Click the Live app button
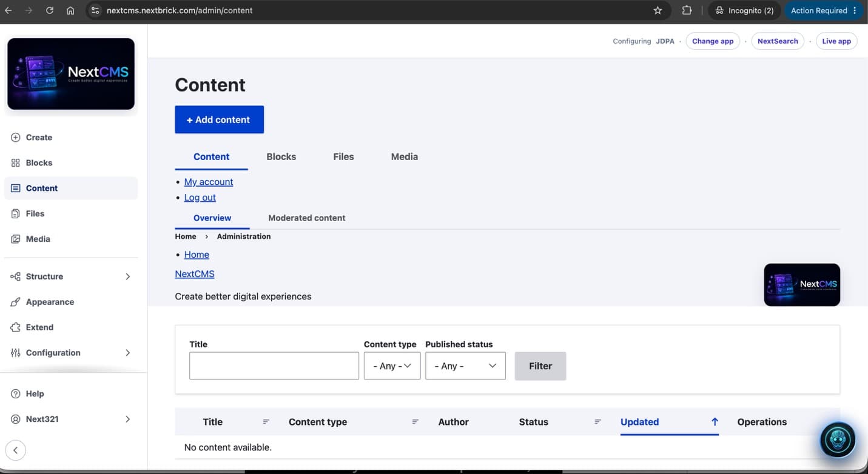Image resolution: width=868 pixels, height=474 pixels. click(836, 41)
